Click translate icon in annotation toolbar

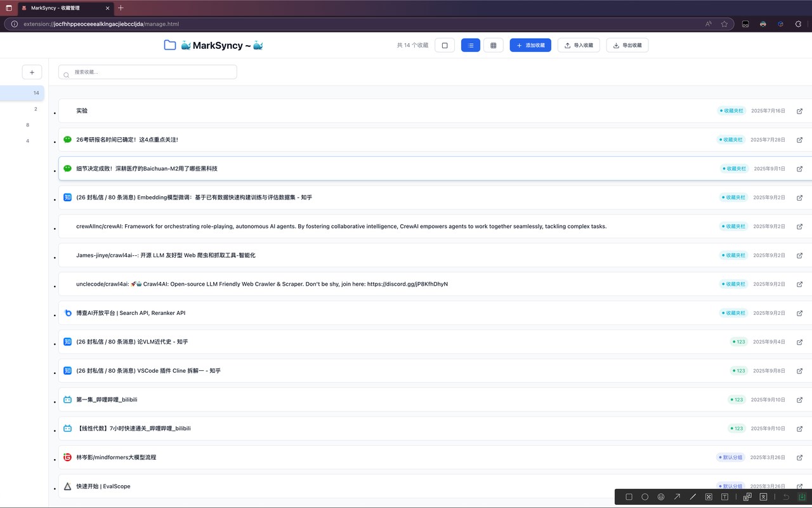747,497
